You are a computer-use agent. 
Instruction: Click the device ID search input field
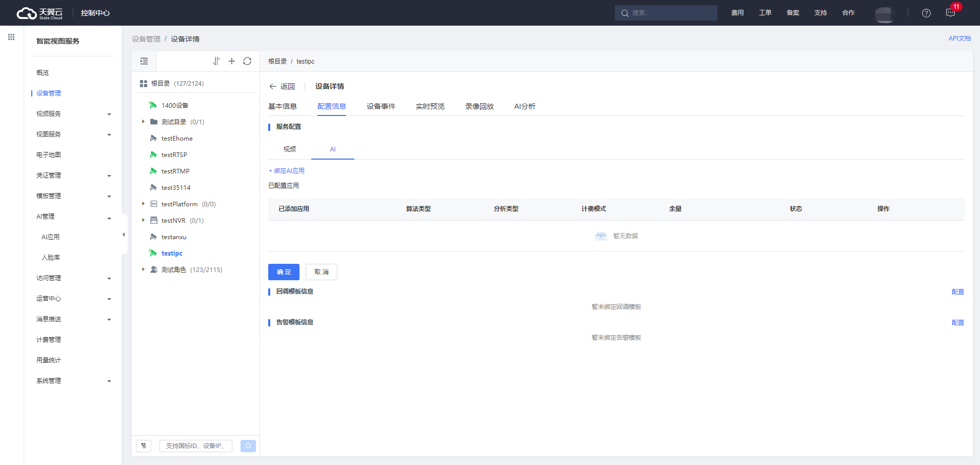pyautogui.click(x=196, y=446)
